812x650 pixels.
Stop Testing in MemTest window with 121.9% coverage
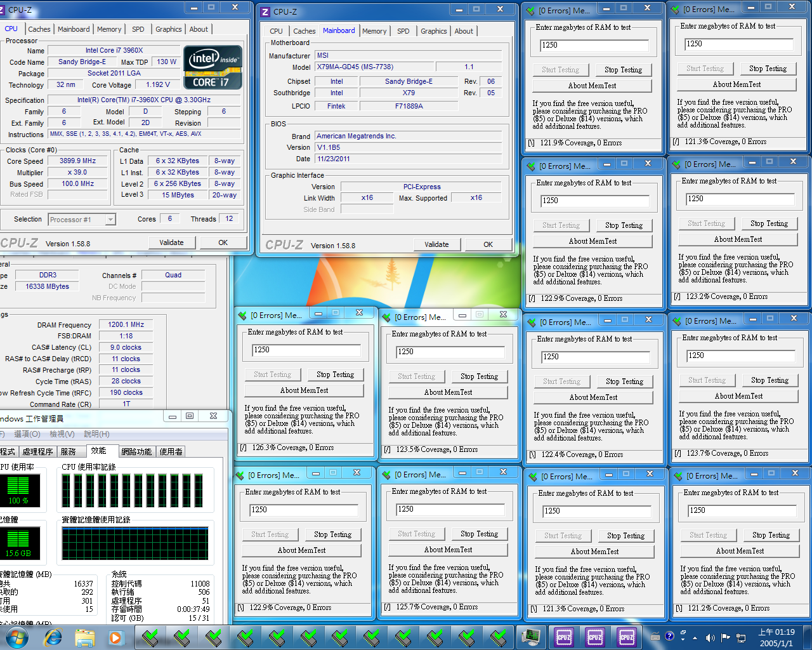(x=623, y=70)
